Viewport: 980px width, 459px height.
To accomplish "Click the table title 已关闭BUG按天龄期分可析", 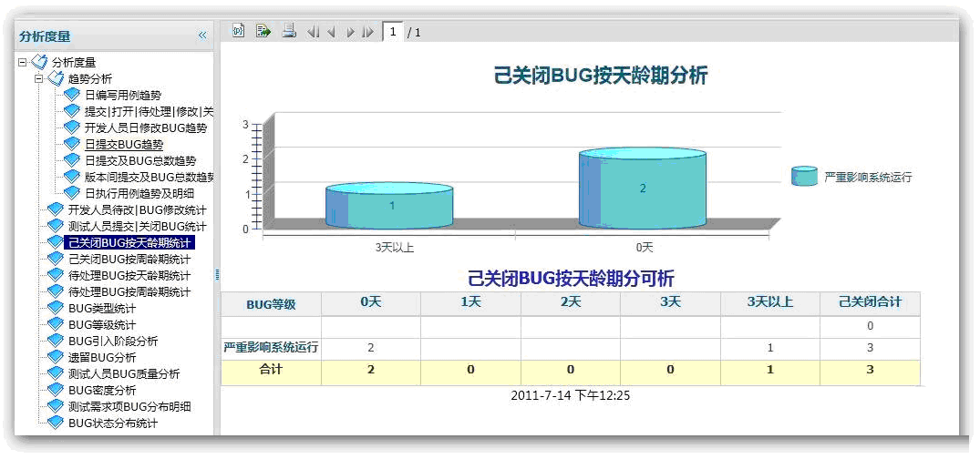I will (x=571, y=278).
